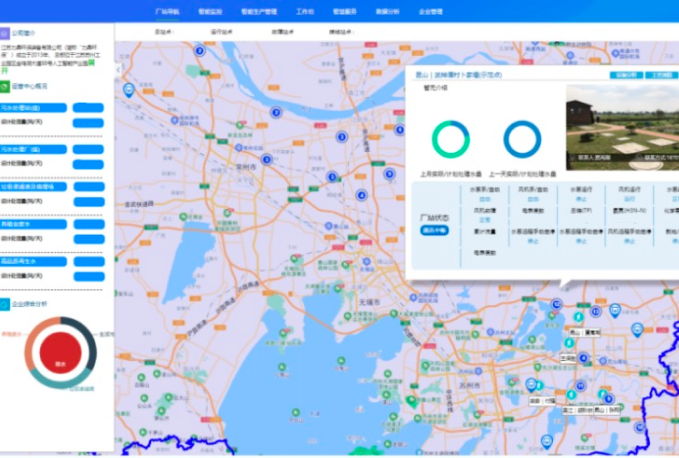Click the 运营中心概况 section icon

pyautogui.click(x=5, y=87)
